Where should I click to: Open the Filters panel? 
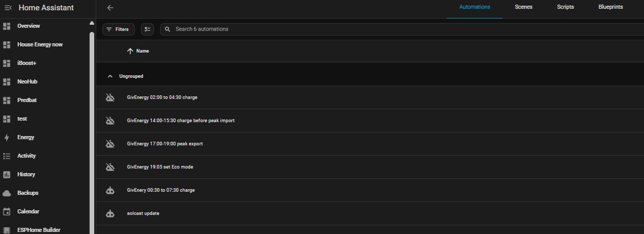click(118, 29)
